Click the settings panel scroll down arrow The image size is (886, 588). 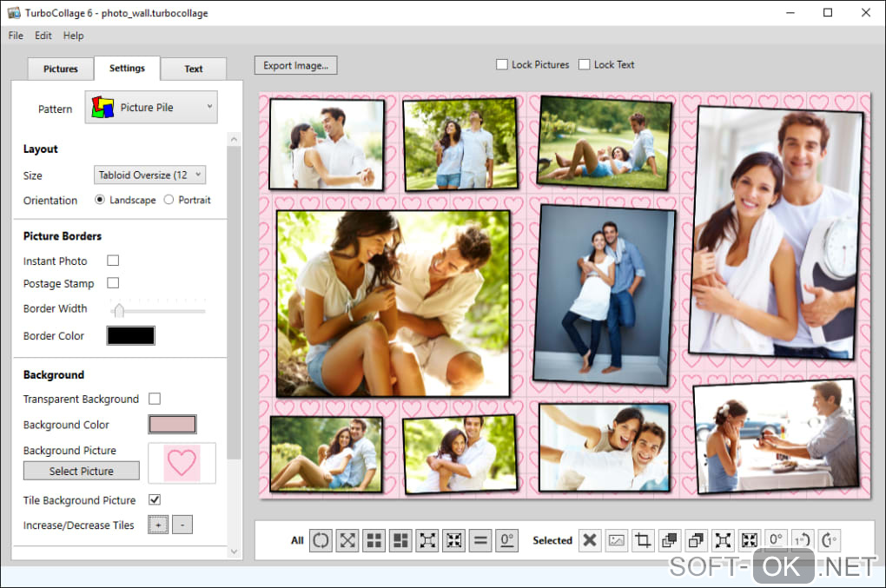click(x=233, y=551)
